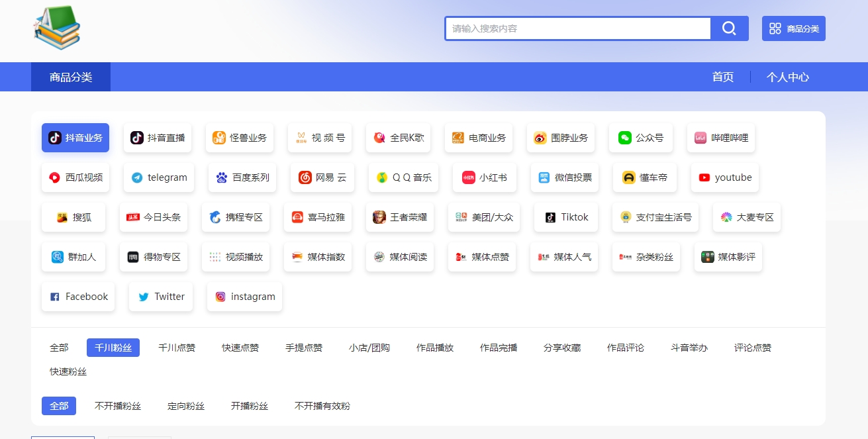The image size is (868, 439).
Task: Choose the 不开播有效粉 sub-filter
Action: point(322,406)
